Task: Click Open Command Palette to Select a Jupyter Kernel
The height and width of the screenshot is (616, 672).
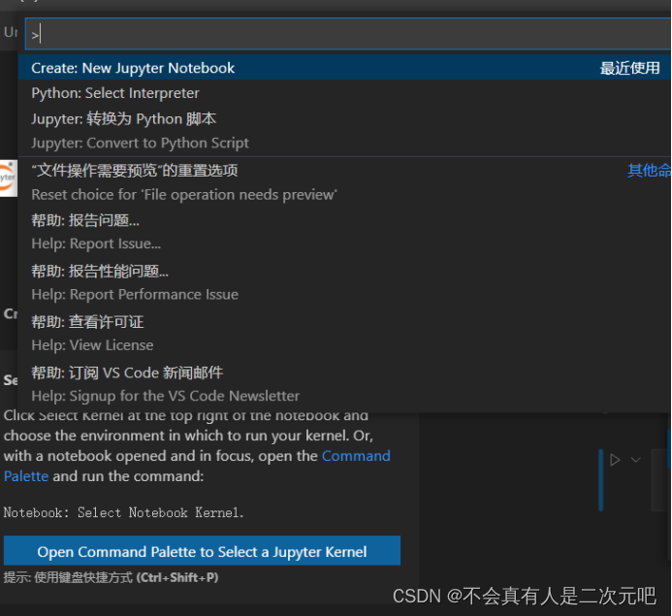Action: coord(202,551)
